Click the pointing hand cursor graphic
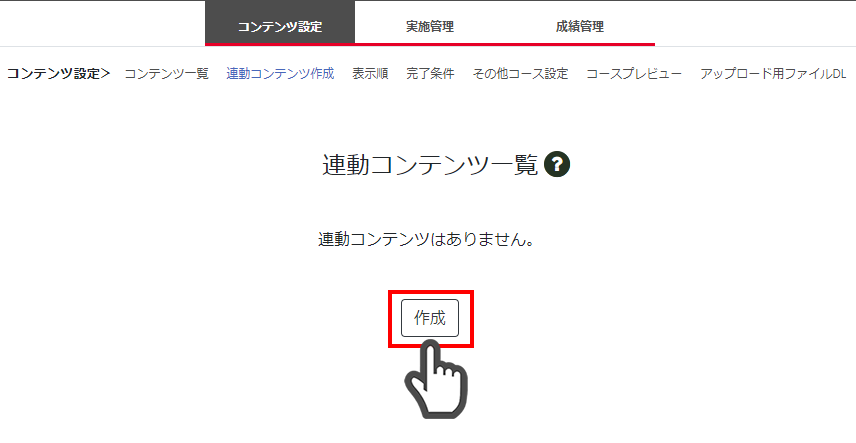The image size is (856, 443). point(436,379)
